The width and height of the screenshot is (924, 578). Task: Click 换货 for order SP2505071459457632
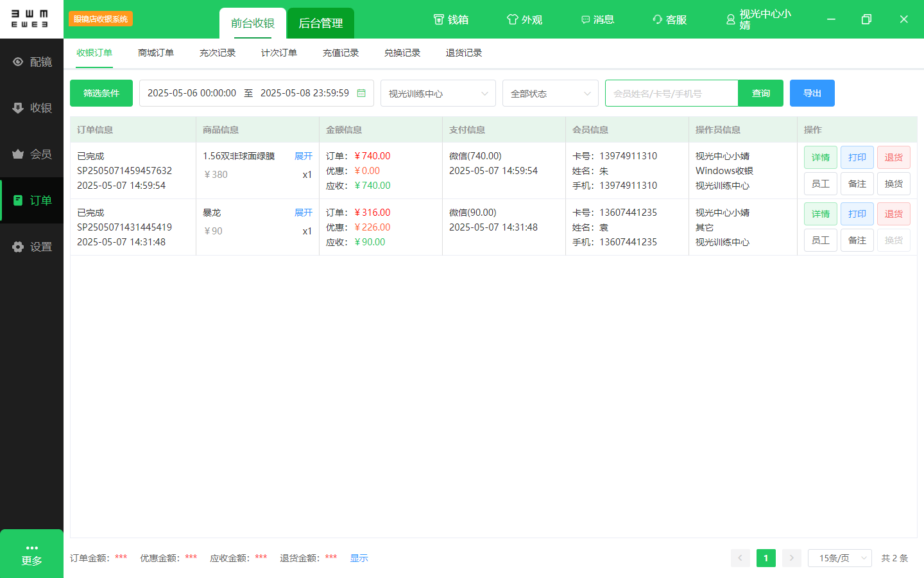point(894,184)
